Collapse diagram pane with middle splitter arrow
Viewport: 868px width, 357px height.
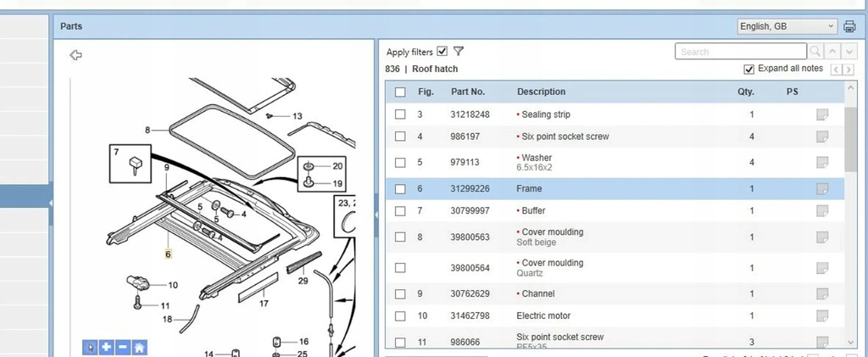coord(376,215)
